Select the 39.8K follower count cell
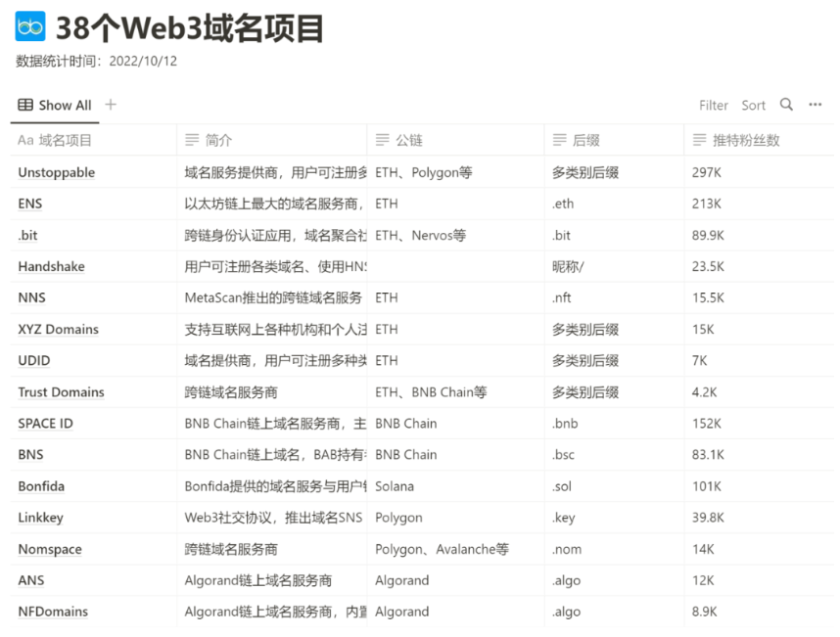 pos(759,518)
